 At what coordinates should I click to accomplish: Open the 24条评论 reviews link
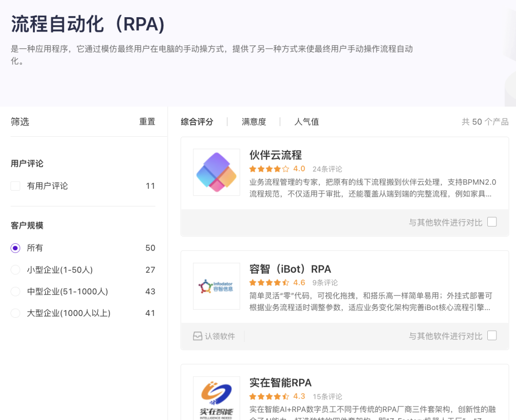(x=327, y=169)
